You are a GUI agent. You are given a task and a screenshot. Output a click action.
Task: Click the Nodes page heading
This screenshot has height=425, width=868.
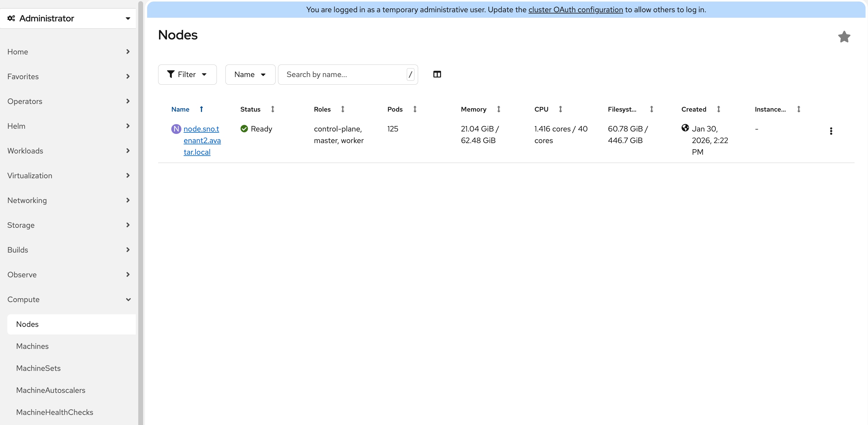(x=178, y=35)
